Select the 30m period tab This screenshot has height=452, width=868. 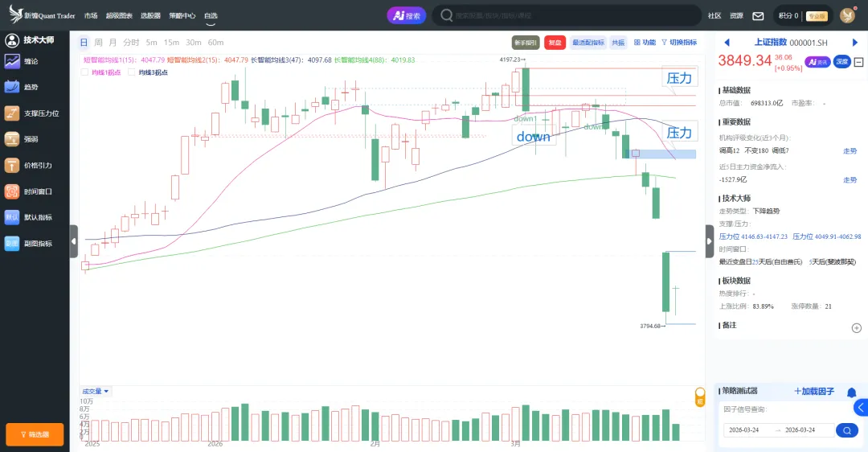tap(193, 42)
